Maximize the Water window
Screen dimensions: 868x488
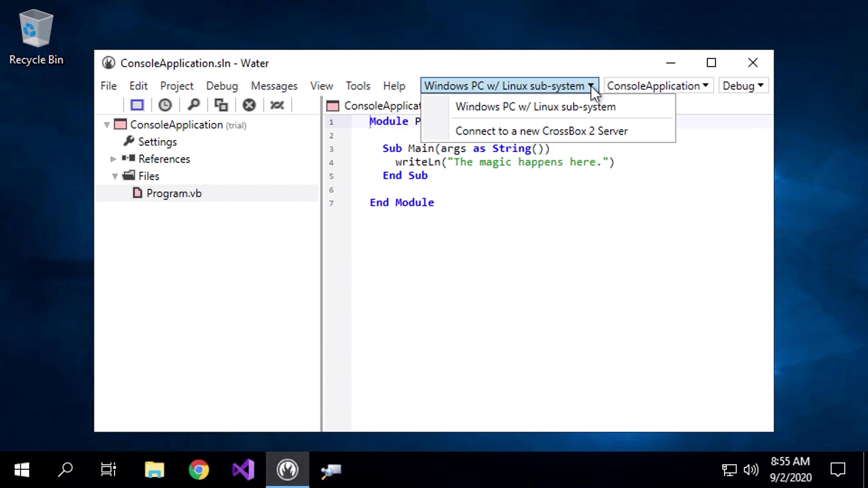(711, 63)
